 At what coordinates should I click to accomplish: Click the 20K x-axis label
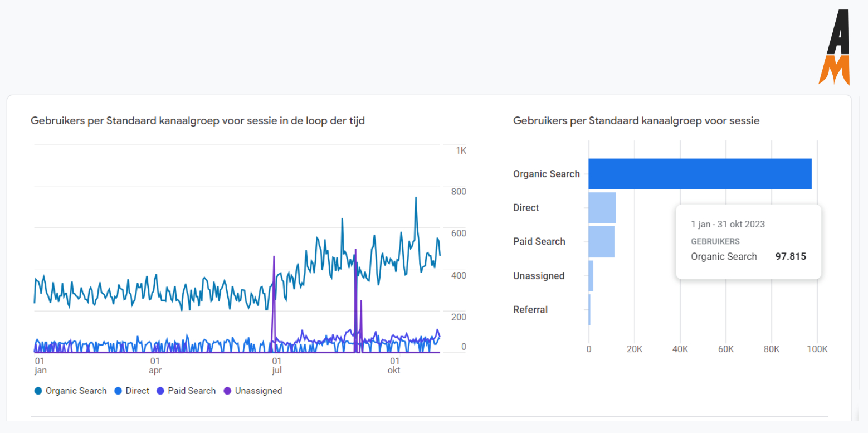click(x=635, y=349)
